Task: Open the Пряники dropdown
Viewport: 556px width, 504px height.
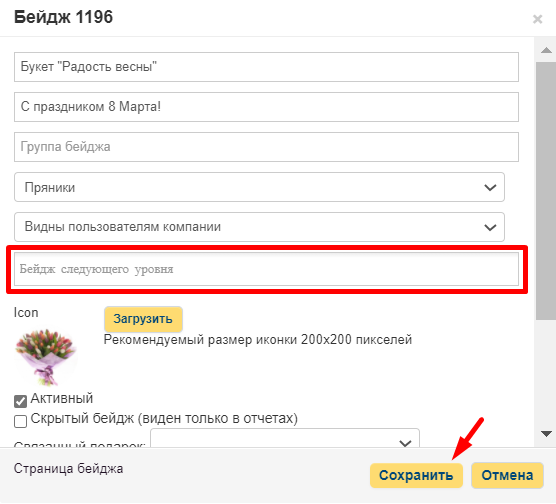Action: (x=259, y=187)
